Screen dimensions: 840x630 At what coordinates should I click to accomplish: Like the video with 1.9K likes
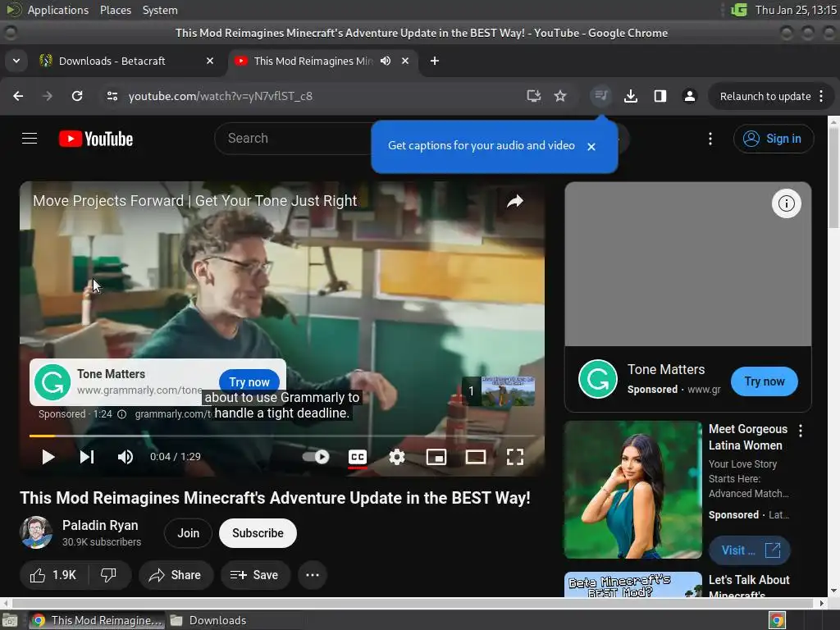53,575
